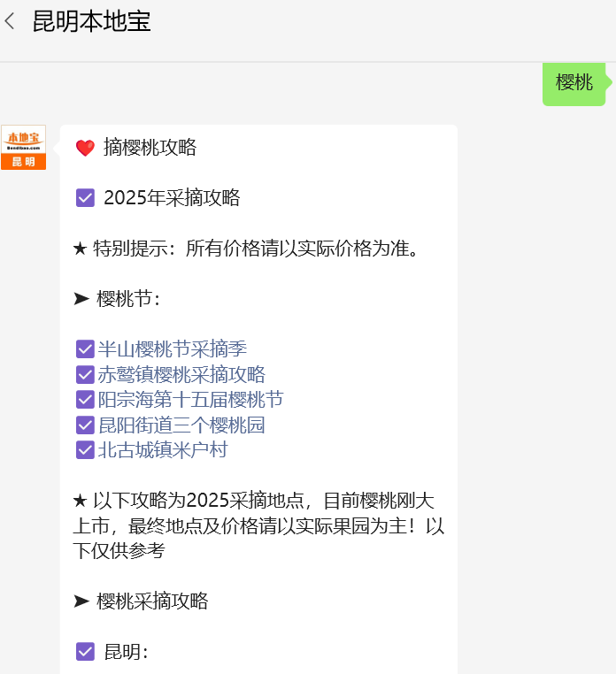The width and height of the screenshot is (616, 674).
Task: Open link 北古城镇米户村
Action: click(163, 450)
